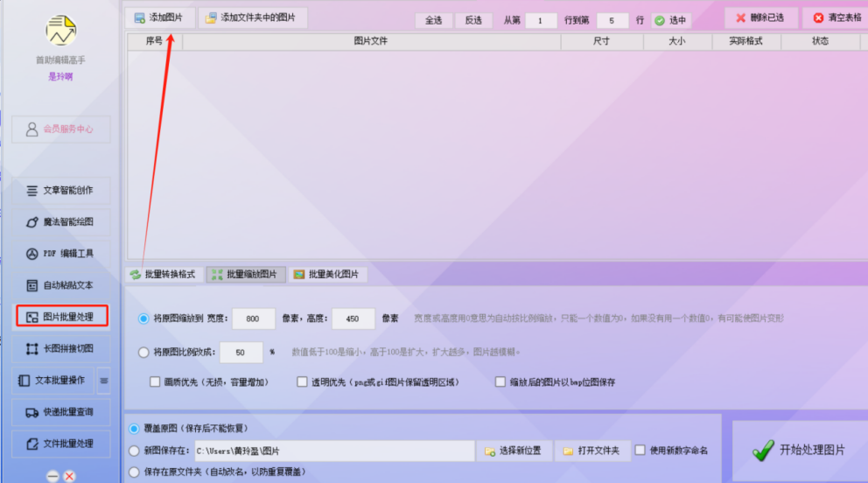Click 实际格式 column header
This screenshot has height=483, width=868.
tap(745, 41)
